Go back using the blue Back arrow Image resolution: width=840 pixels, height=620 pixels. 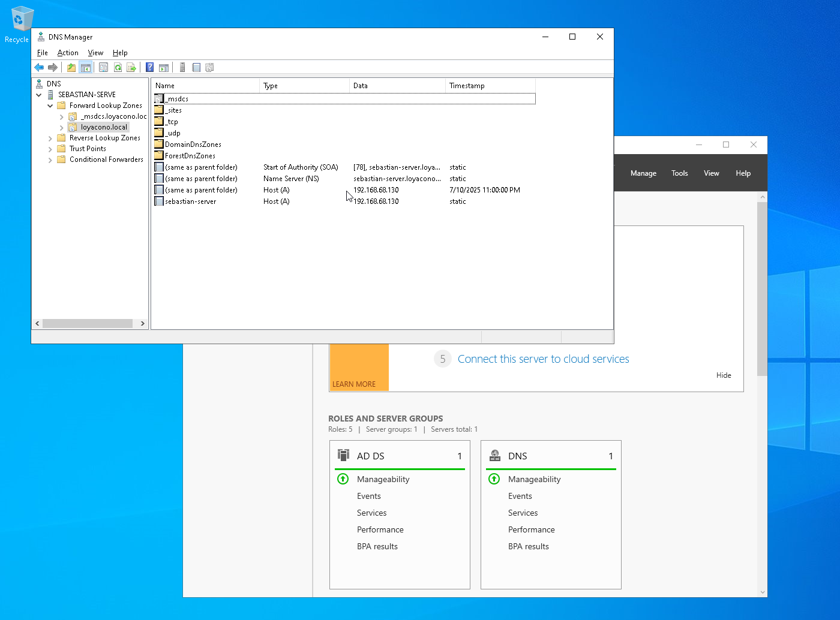pyautogui.click(x=39, y=67)
